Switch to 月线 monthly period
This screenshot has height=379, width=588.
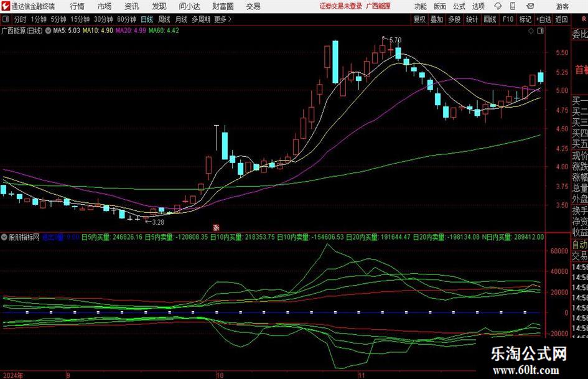click(182, 19)
